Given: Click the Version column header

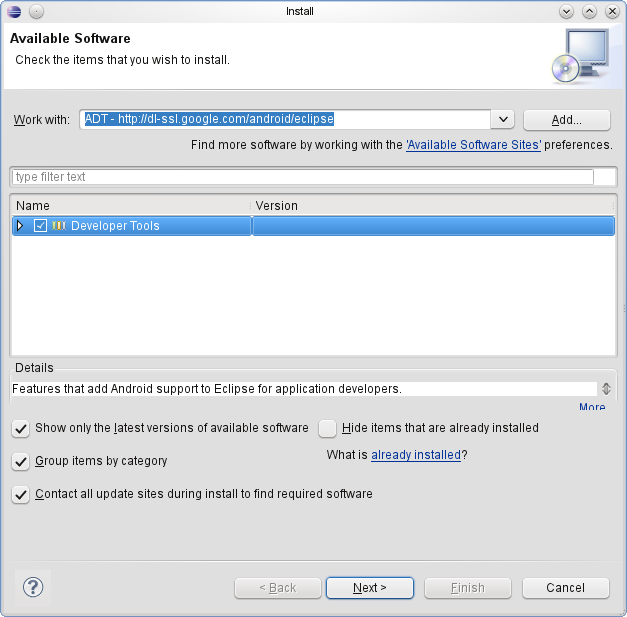Looking at the screenshot, I should 430,205.
